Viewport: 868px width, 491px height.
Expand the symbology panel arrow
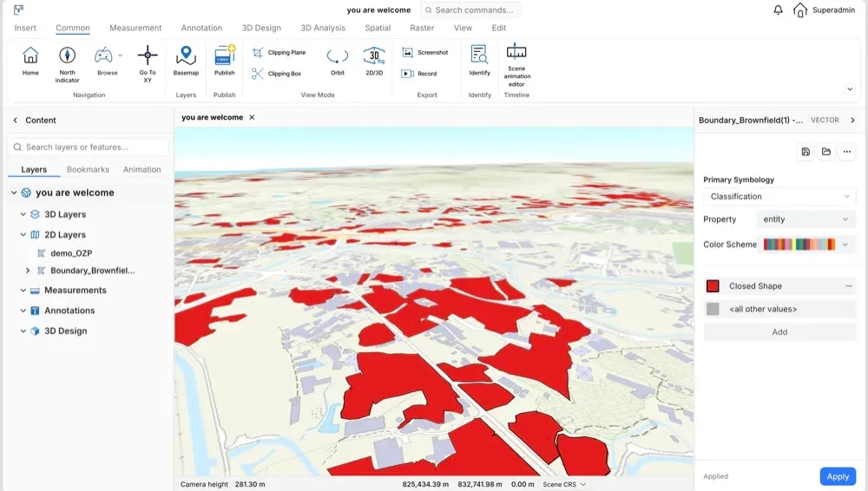(x=852, y=120)
